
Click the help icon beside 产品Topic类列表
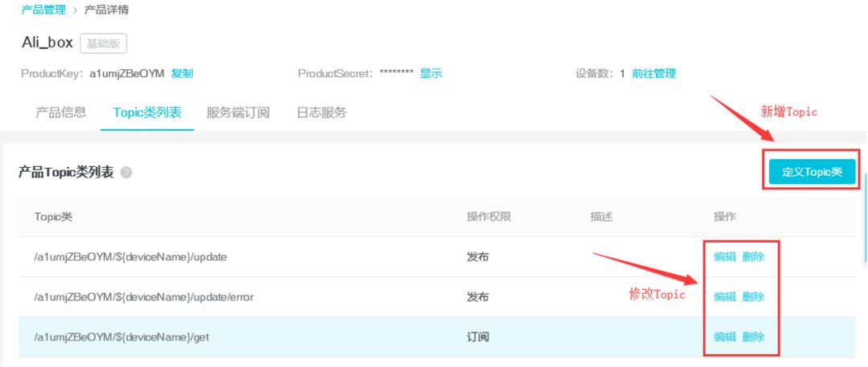126,173
